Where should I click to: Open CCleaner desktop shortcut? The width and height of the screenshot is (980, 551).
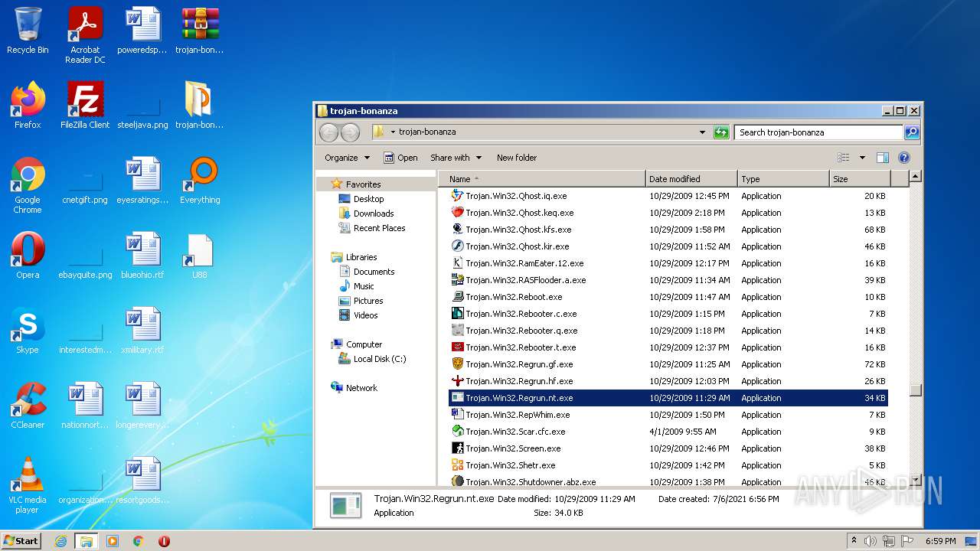coord(28,406)
